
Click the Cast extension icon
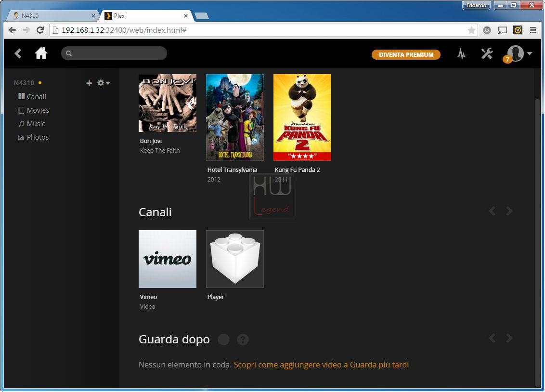(502, 30)
